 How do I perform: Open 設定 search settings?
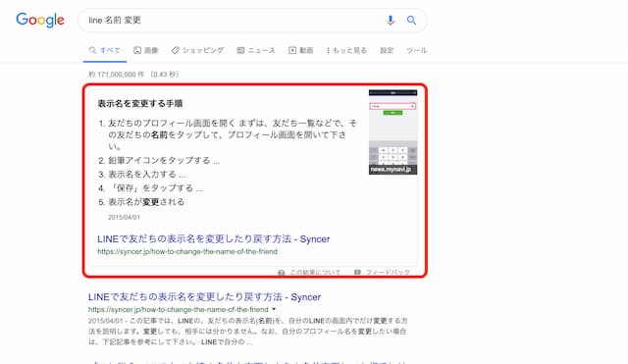[387, 50]
